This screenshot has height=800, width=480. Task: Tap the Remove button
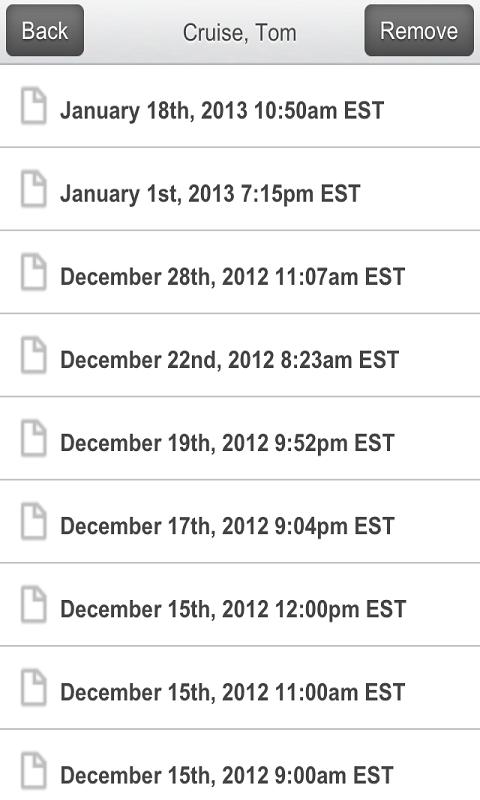[x=419, y=31]
